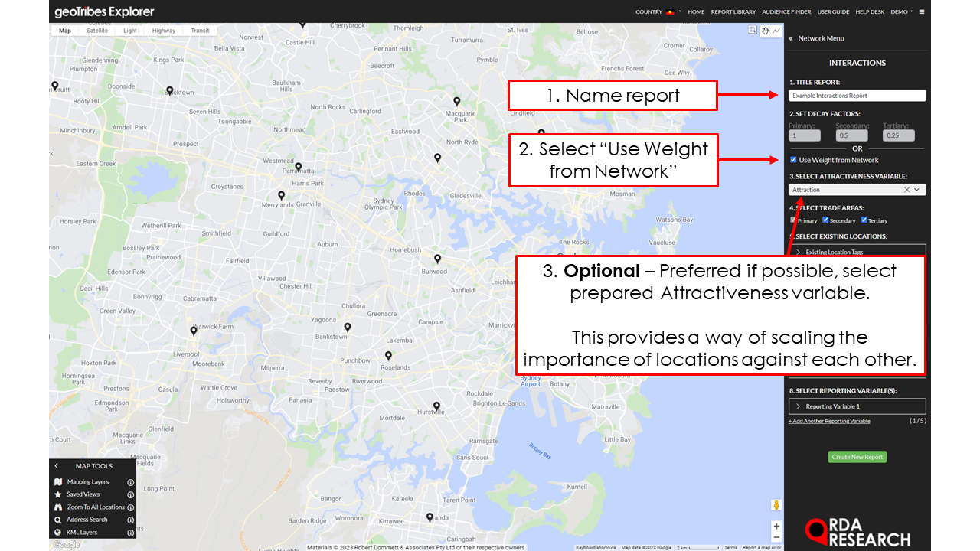Open info for Saved Views
Viewport: 980px width, 551px height.
130,494
